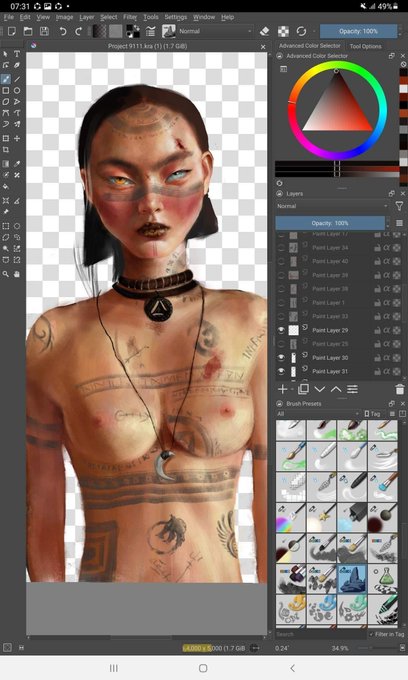Viewport: 408px width, 680px height.
Task: Select the Elliptical Selection tool
Action: pyautogui.click(x=17, y=226)
